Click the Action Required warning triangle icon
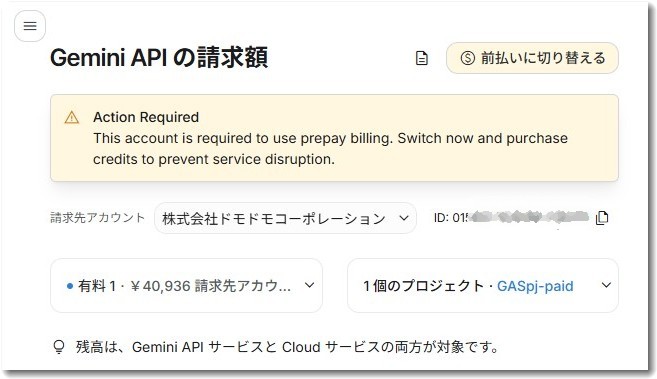 click(x=72, y=117)
